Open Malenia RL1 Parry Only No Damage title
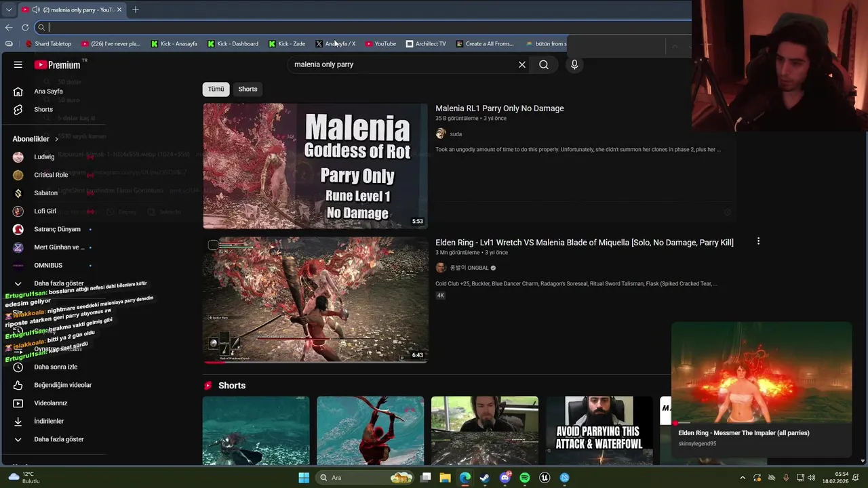This screenshot has height=488, width=868. point(500,108)
